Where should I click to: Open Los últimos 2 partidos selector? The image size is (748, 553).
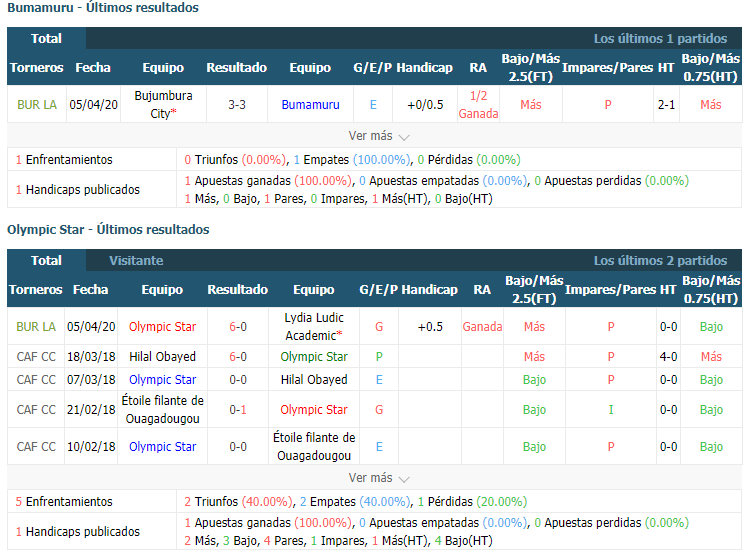click(x=660, y=261)
